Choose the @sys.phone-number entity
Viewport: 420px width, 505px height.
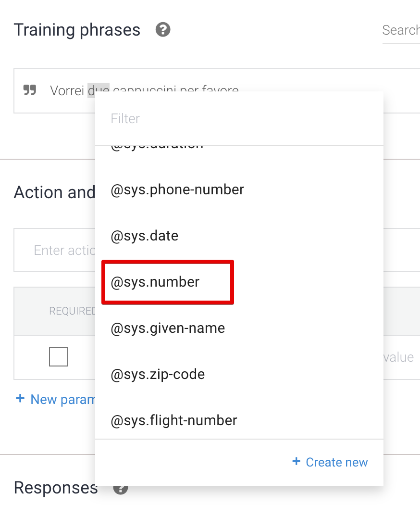pos(177,190)
